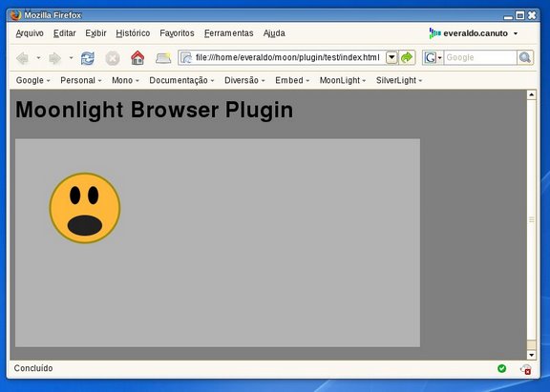Click the Reload page icon

87,58
